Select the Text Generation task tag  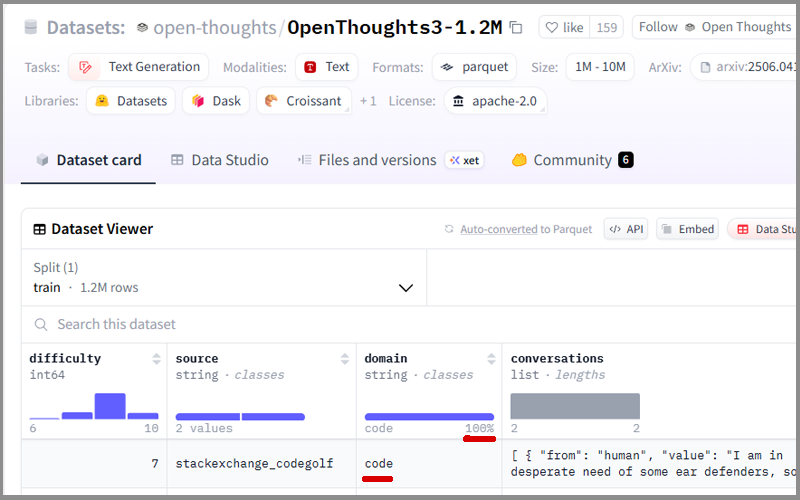tap(139, 67)
